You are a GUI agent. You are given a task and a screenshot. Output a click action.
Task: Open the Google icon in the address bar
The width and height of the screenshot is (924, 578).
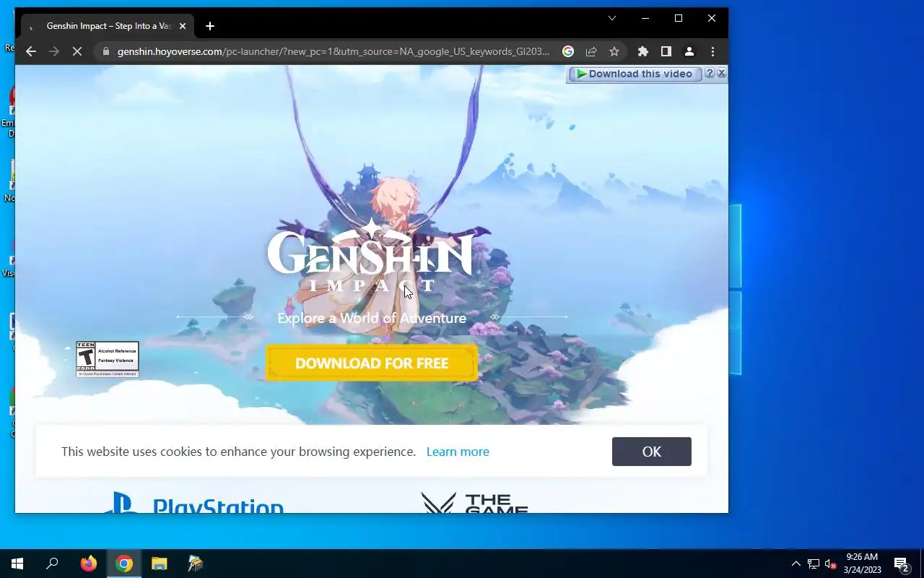coord(568,51)
